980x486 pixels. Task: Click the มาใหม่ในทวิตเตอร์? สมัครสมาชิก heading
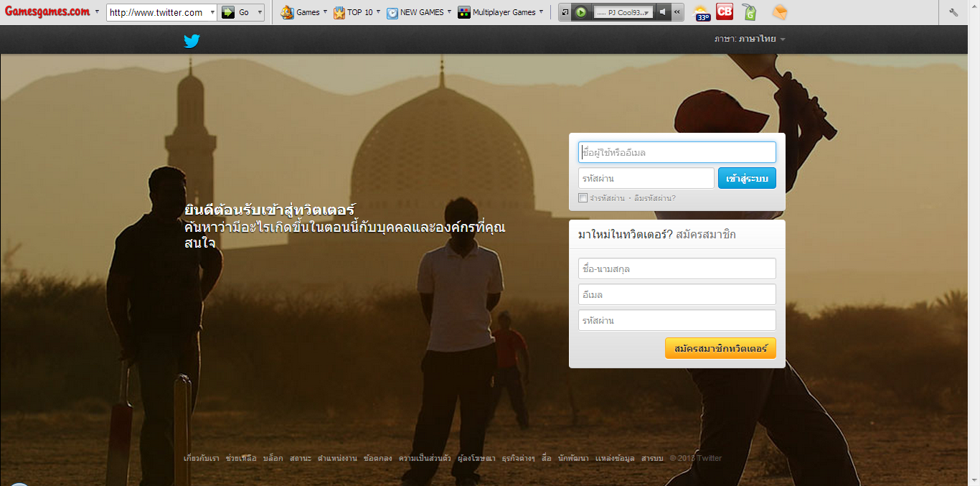click(x=656, y=235)
